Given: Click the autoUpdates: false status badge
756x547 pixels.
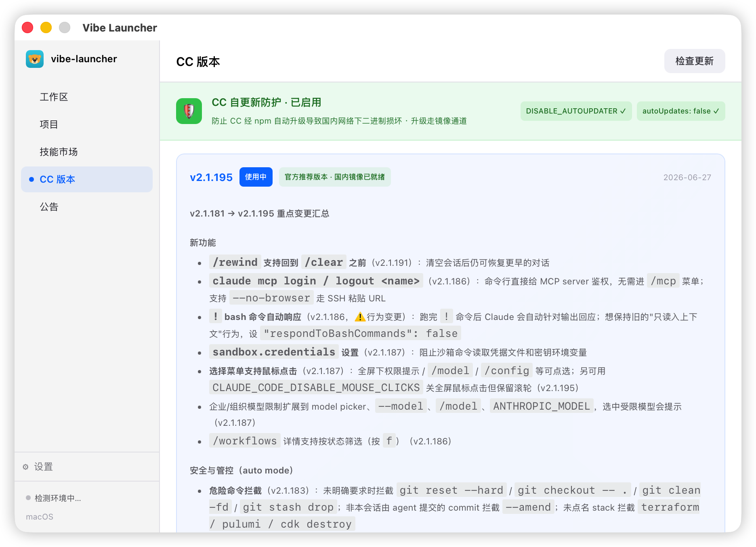Looking at the screenshot, I should point(681,111).
